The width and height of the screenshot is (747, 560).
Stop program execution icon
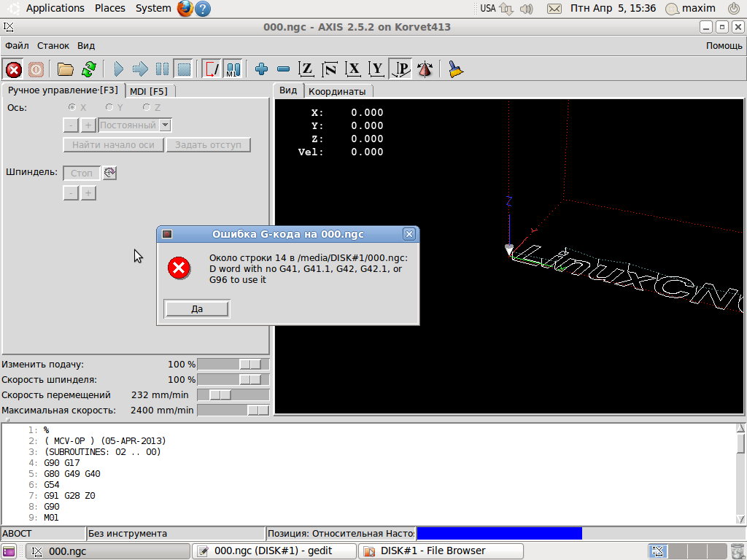pyautogui.click(x=184, y=69)
